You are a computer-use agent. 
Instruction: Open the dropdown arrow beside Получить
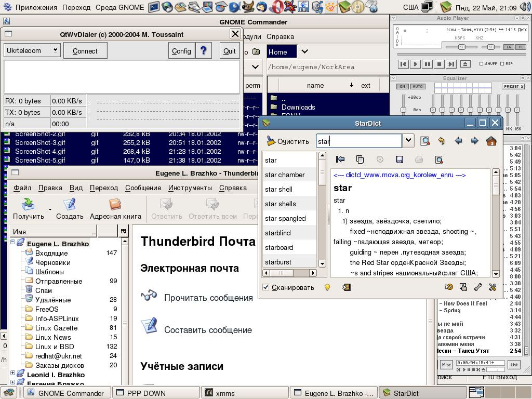50,209
